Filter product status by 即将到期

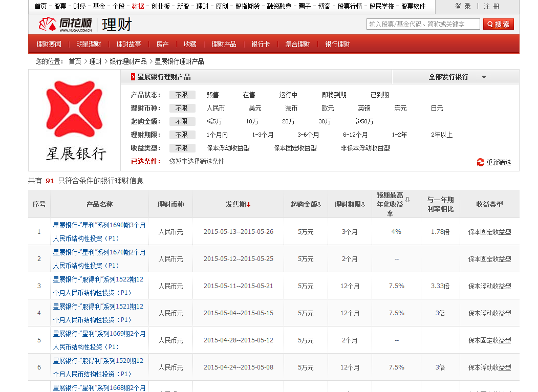tap(334, 95)
